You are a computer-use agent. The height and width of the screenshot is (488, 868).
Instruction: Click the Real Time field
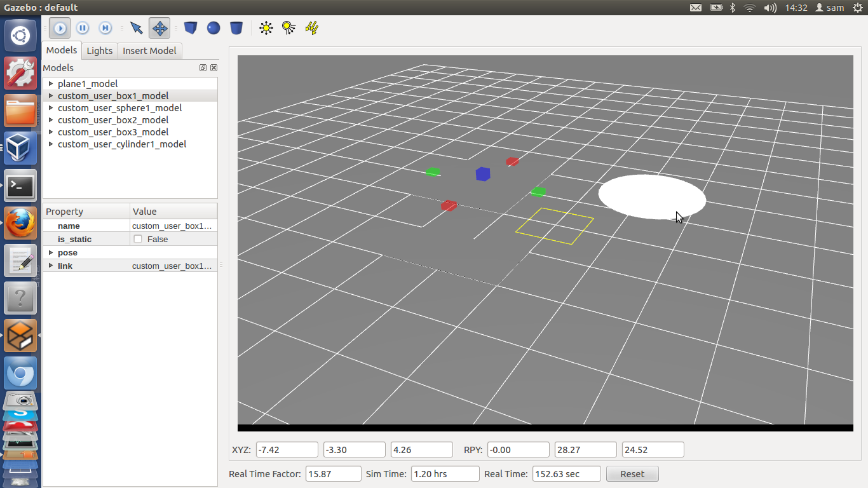click(x=566, y=473)
